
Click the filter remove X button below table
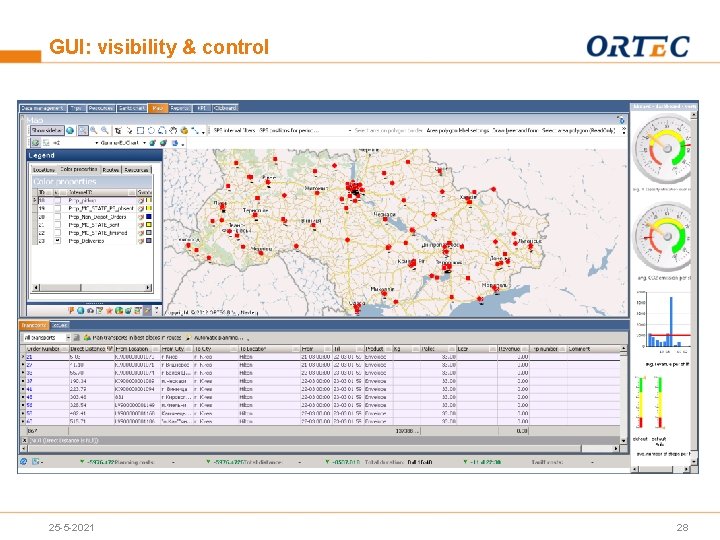(x=24, y=440)
